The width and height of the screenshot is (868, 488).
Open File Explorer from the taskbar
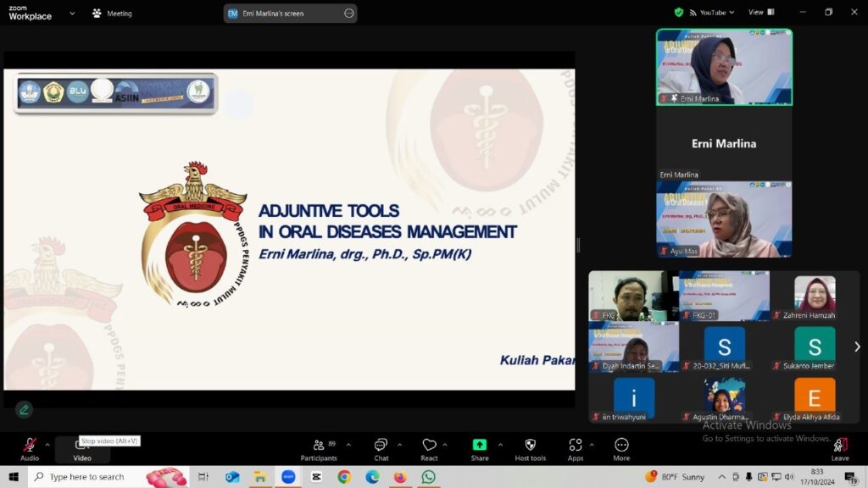[260, 477]
